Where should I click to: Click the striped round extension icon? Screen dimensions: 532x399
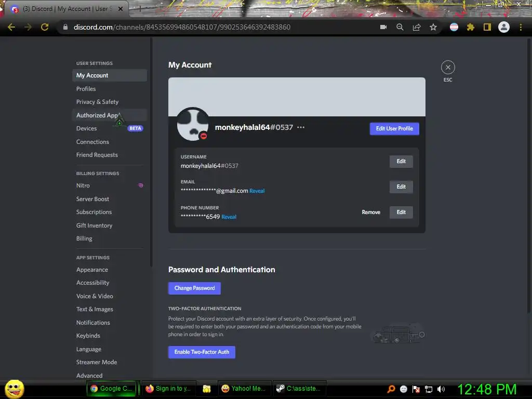(x=454, y=27)
